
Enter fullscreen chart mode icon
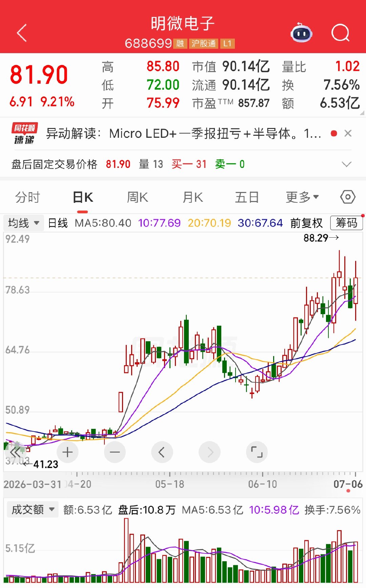pyautogui.click(x=257, y=452)
